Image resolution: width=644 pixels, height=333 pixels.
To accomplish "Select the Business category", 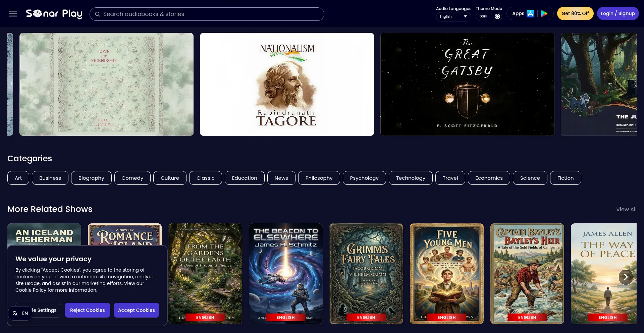I will tap(50, 178).
